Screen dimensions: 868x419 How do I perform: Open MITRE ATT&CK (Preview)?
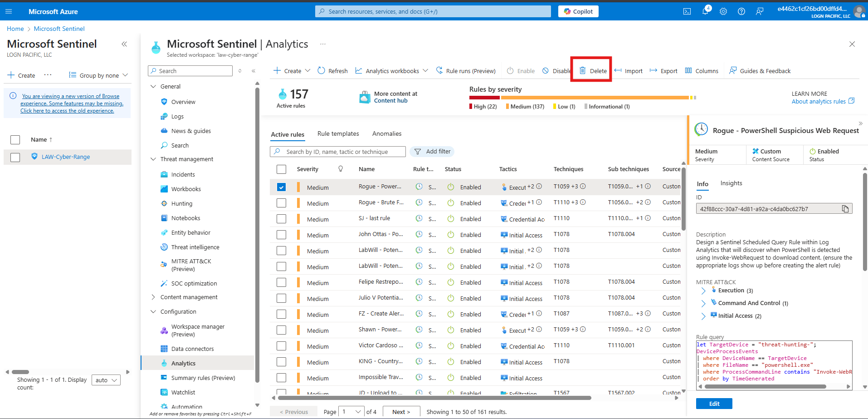tap(191, 265)
